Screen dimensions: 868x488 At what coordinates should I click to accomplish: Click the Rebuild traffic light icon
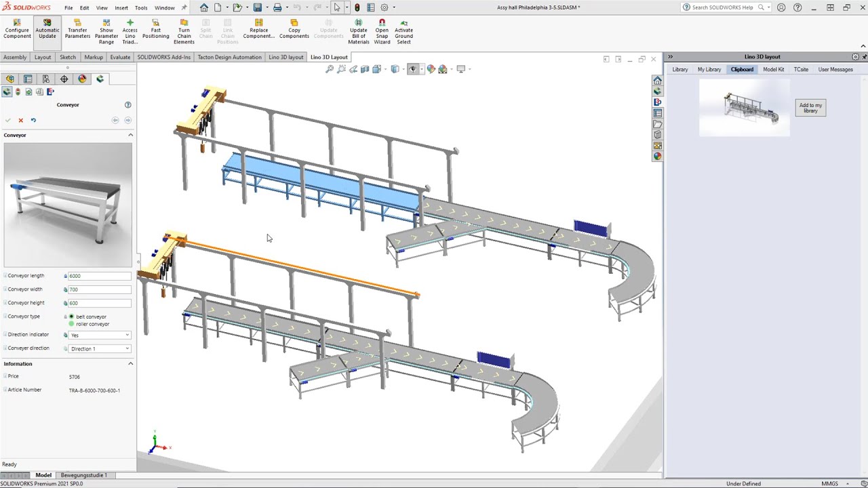357,7
